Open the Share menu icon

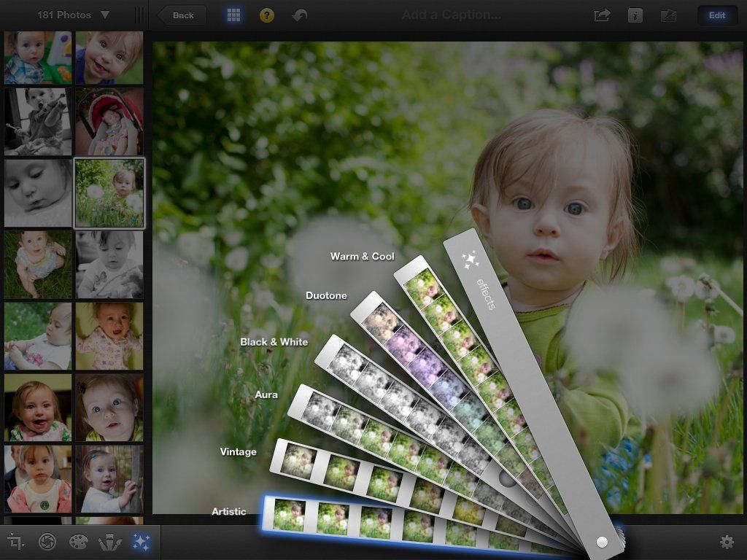click(600, 14)
